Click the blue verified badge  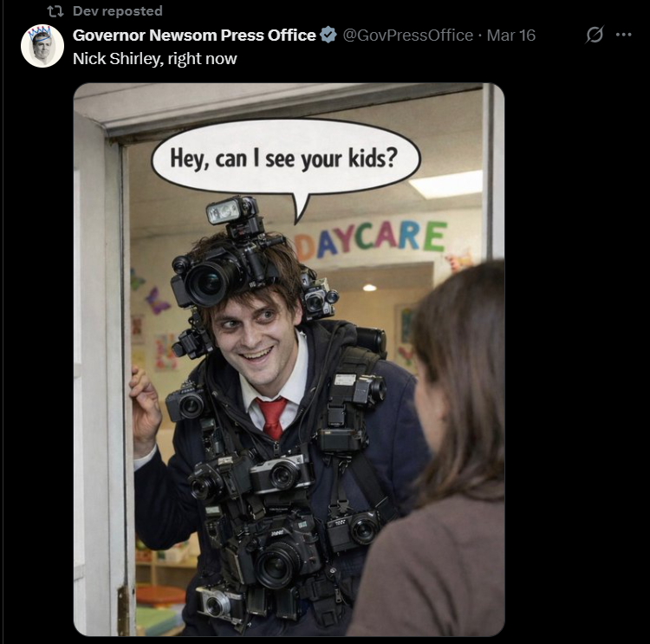328,35
